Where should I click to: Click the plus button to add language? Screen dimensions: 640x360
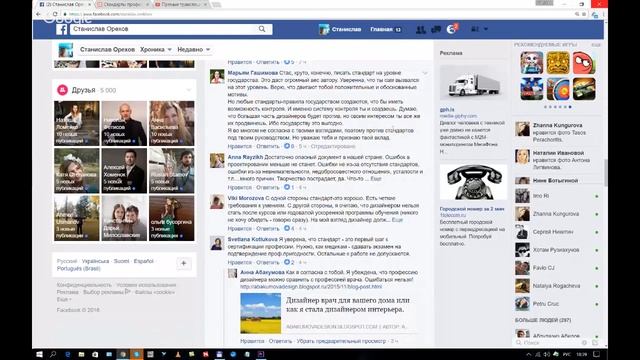click(x=184, y=263)
